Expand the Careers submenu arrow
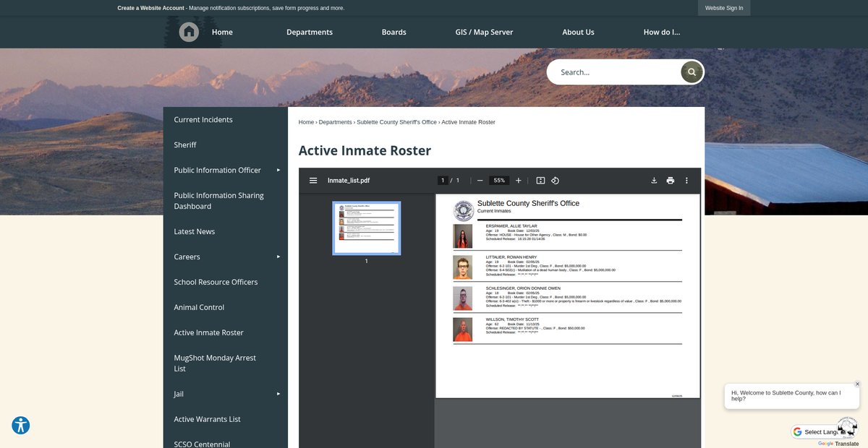Viewport: 868px width, 448px height. [278, 257]
